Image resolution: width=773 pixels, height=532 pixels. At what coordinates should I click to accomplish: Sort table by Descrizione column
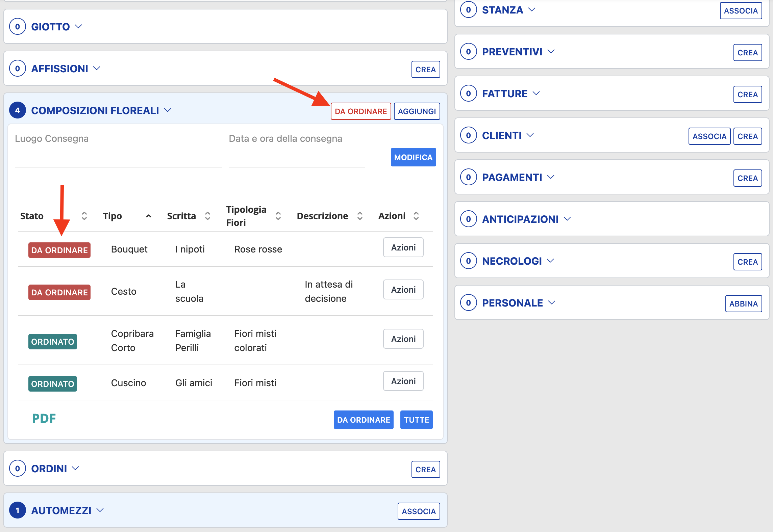360,216
